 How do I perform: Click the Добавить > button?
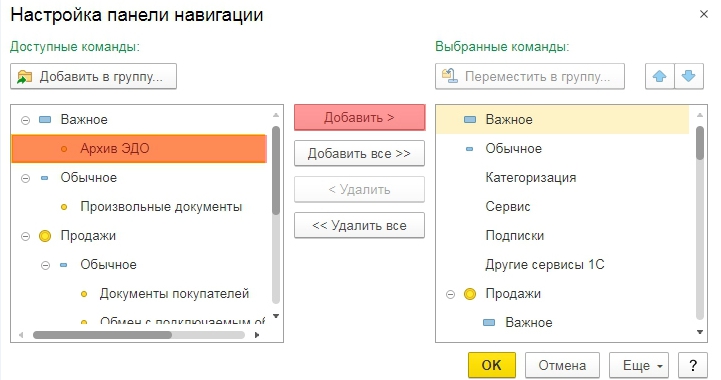click(359, 117)
